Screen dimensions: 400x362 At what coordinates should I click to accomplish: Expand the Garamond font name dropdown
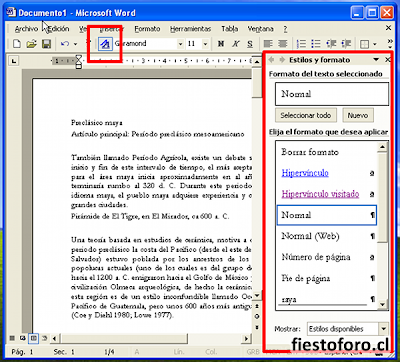pyautogui.click(x=180, y=44)
